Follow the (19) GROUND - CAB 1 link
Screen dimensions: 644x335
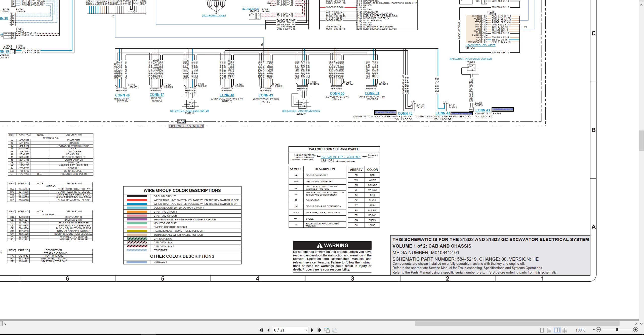pos(214,16)
